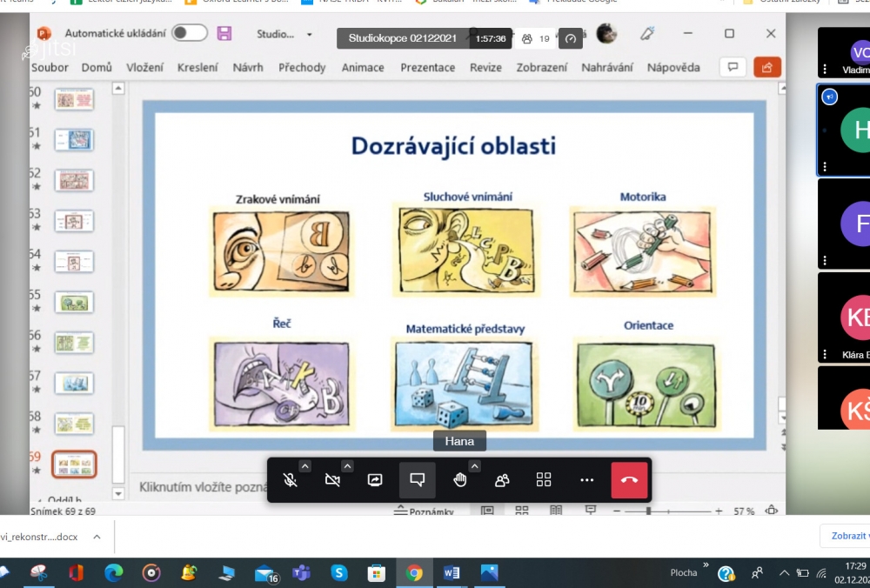Select slide 68 thumbnail
Screen dimensions: 870x588
(74, 424)
